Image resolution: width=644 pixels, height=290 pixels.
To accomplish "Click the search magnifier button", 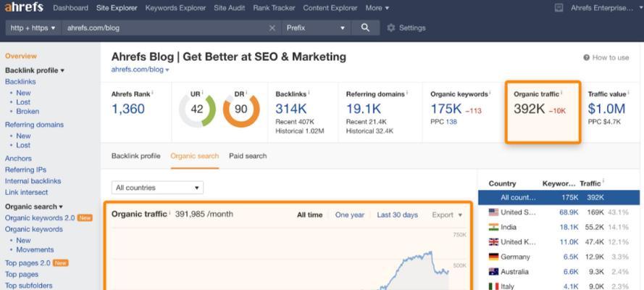I will pyautogui.click(x=365, y=28).
